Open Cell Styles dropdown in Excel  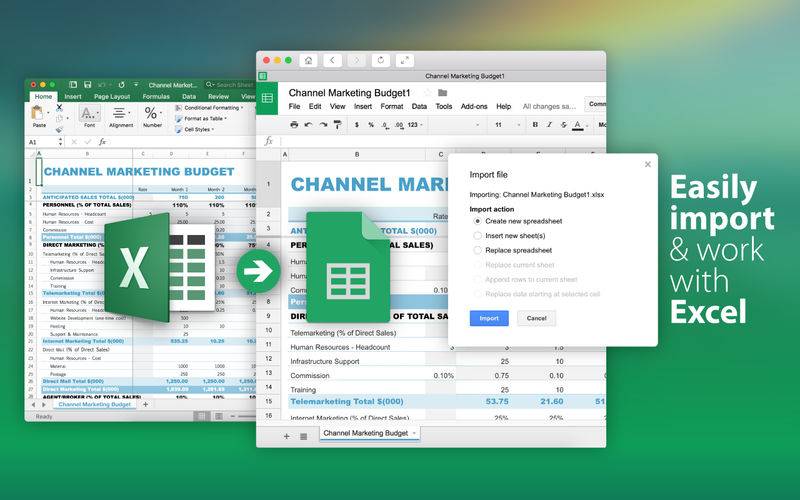tap(194, 129)
